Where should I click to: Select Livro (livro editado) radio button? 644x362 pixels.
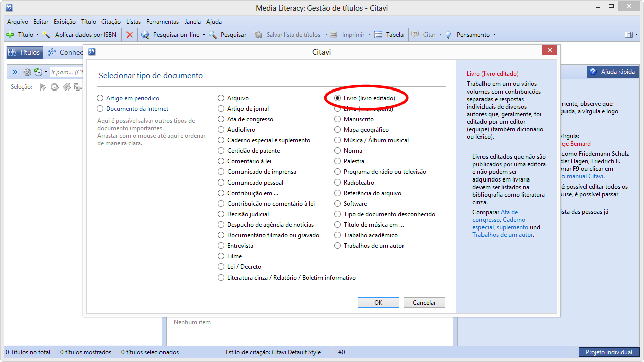338,98
